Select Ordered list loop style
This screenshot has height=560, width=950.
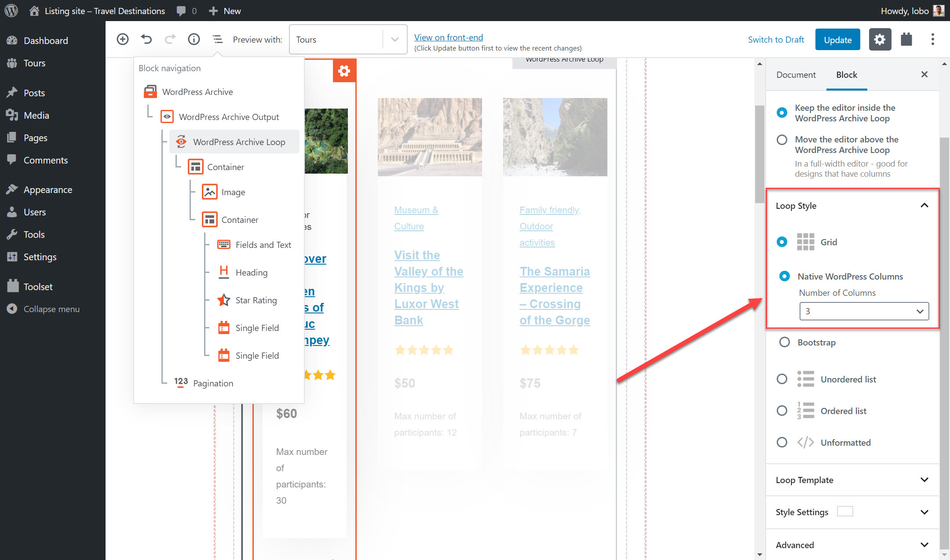[x=782, y=411]
